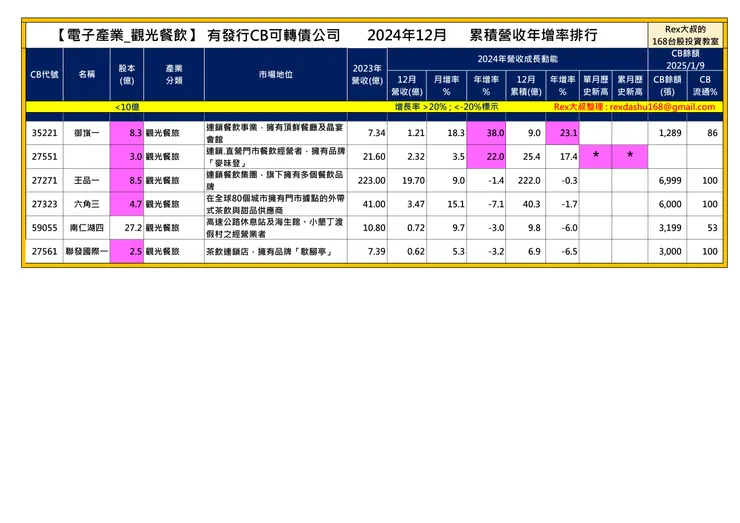Screen dimensions: 740x523
Task: Select the 15.1 monthly growth cell
Action: [446, 204]
